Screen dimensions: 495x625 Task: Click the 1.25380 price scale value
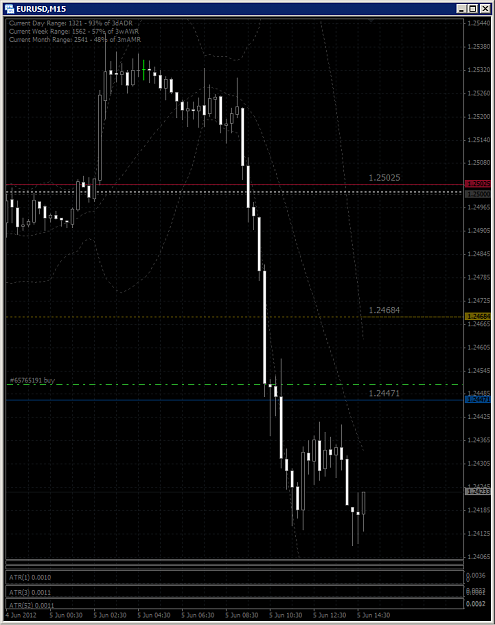tap(479, 47)
